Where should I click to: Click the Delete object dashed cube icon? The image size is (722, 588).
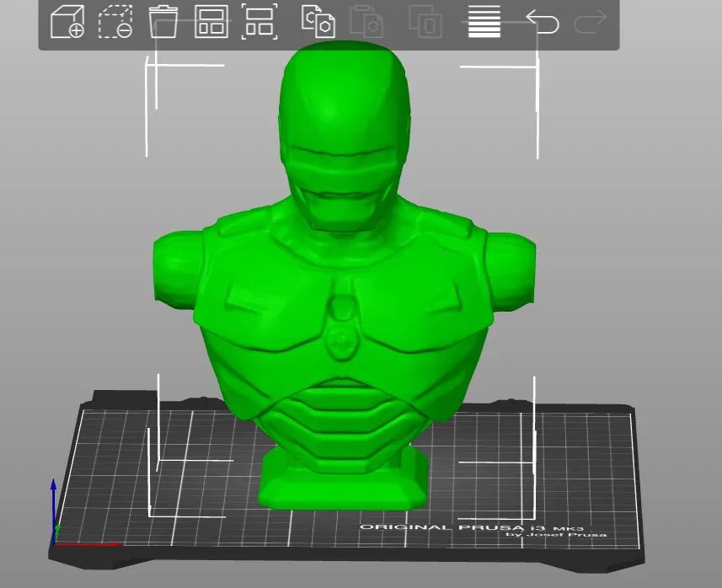[115, 22]
